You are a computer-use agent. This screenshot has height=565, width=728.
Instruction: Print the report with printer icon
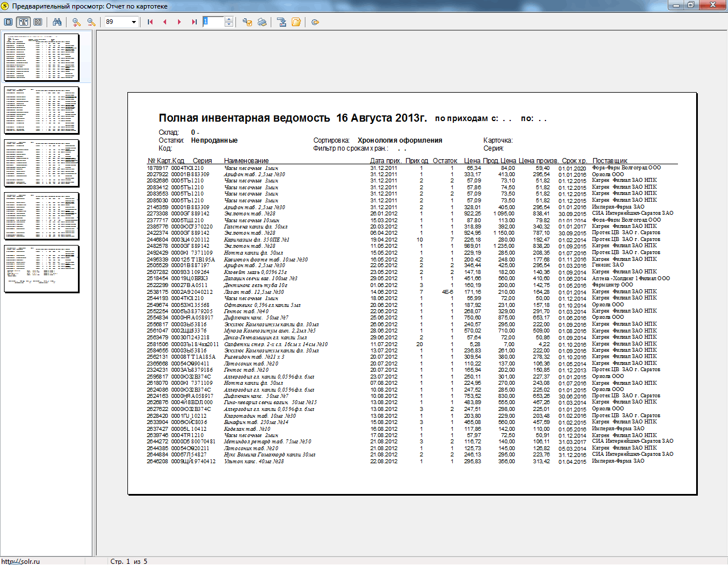pyautogui.click(x=262, y=22)
